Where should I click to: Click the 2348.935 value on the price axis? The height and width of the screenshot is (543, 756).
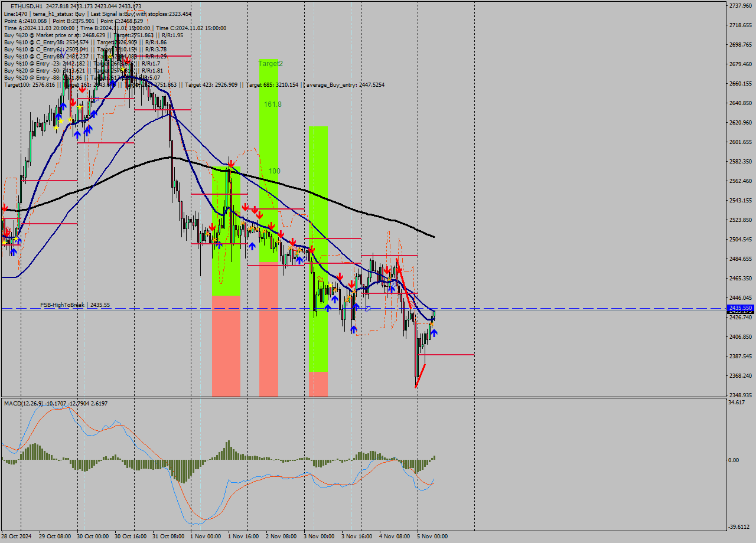[x=741, y=395]
